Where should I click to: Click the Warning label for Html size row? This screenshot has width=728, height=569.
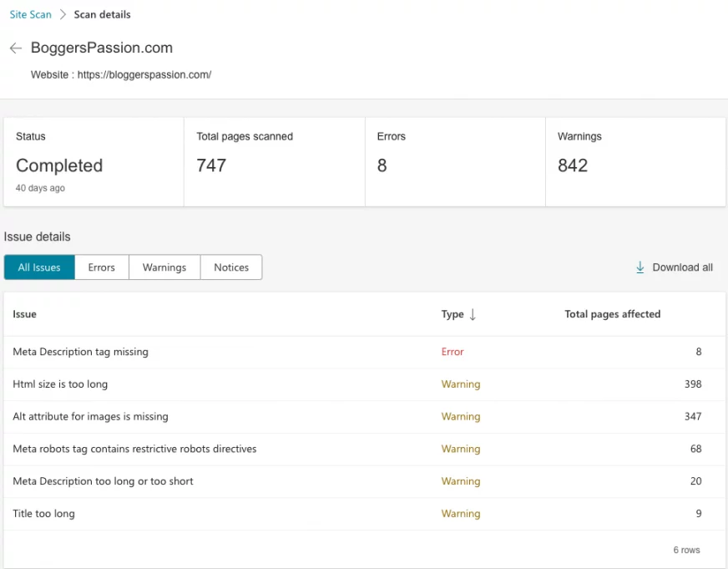tap(461, 384)
